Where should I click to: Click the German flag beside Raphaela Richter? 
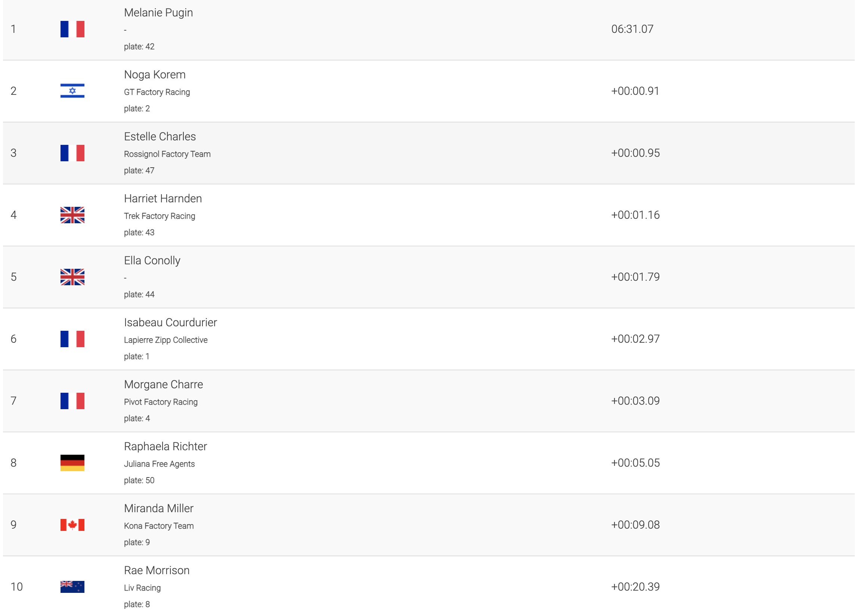pos(72,463)
